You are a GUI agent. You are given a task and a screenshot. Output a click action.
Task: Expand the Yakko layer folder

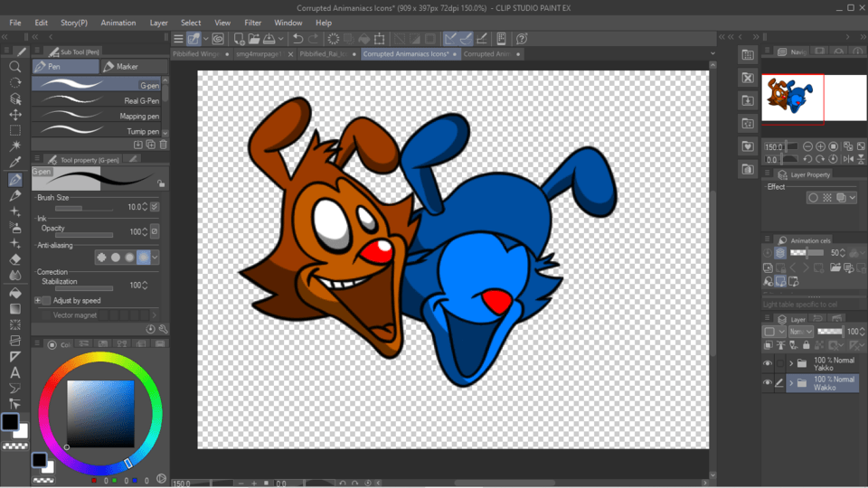click(x=791, y=363)
